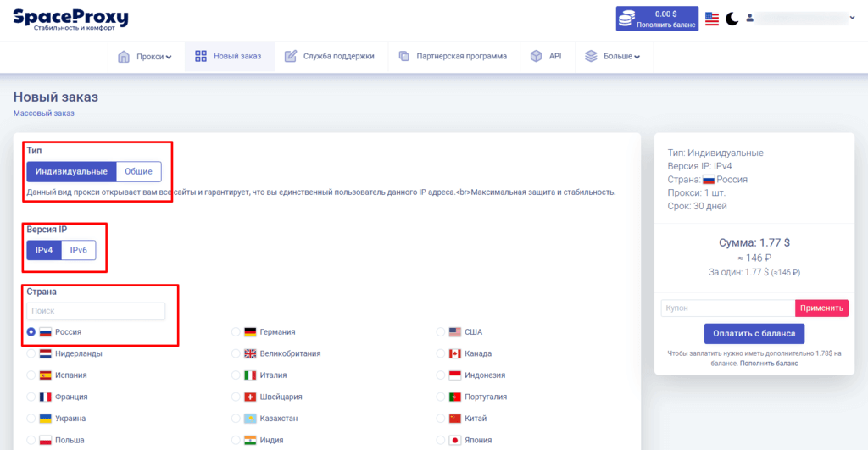Viewport: 868px width, 450px height.
Task: Click the coins top-up balance icon
Action: pos(628,19)
